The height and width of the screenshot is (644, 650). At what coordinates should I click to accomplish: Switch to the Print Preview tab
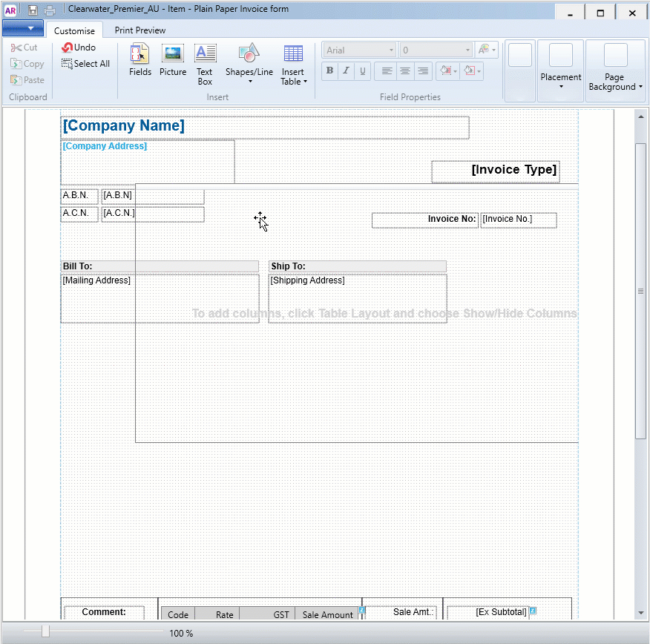[140, 30]
